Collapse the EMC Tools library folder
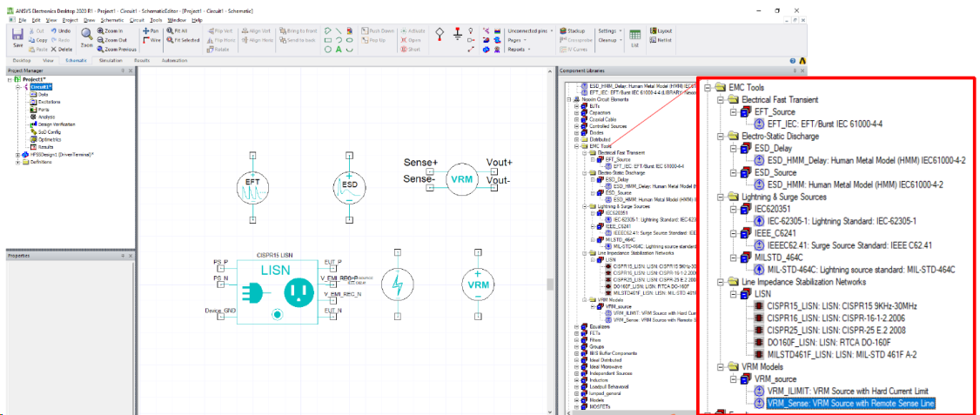The image size is (980, 415). click(x=576, y=145)
